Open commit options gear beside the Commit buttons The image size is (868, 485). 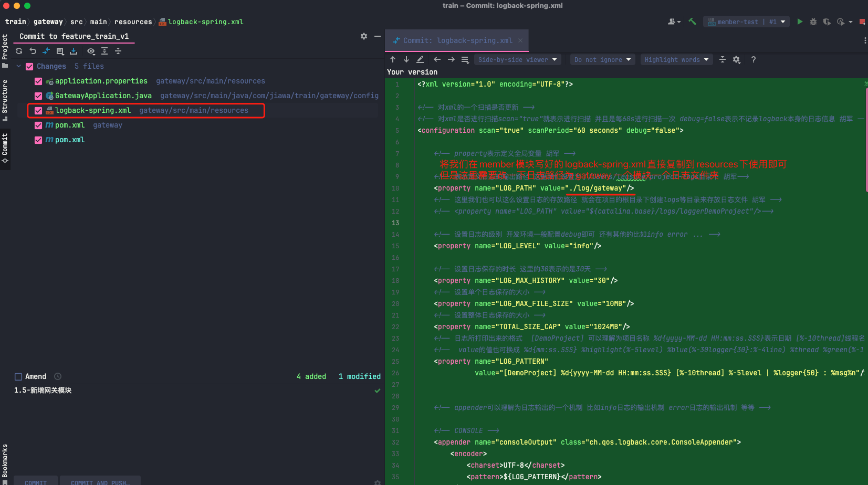377,482
